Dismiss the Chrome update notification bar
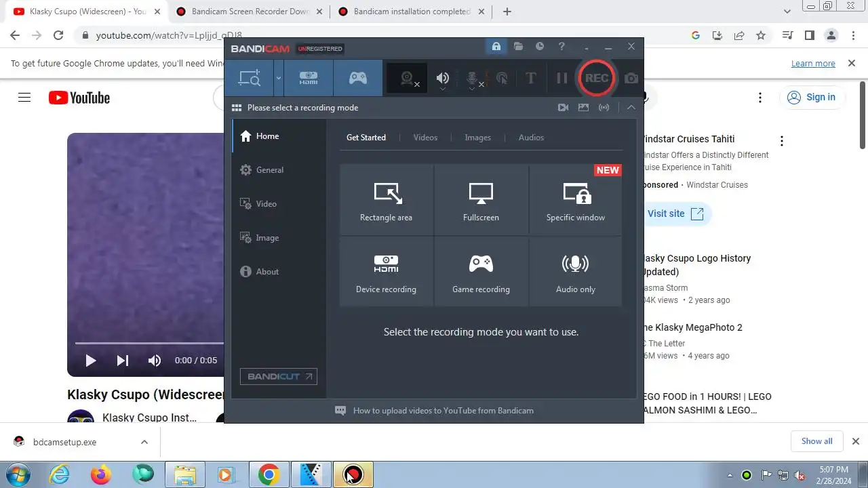The height and width of the screenshot is (488, 868). click(851, 63)
